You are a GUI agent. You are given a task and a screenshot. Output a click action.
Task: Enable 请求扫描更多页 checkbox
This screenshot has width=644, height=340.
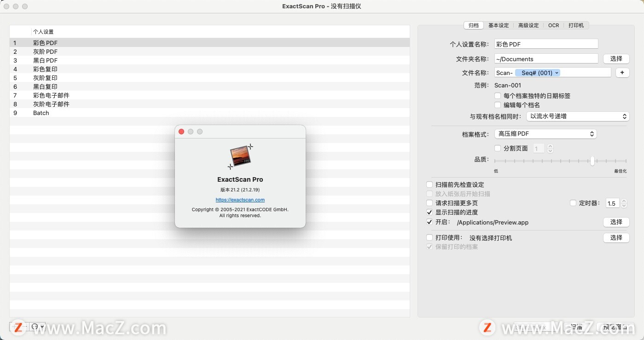pyautogui.click(x=429, y=203)
